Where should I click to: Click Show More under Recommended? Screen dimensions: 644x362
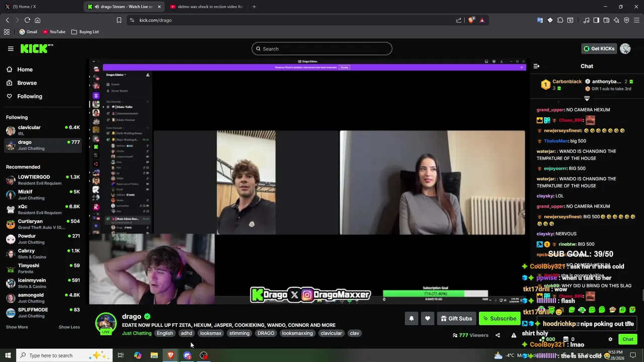click(17, 327)
